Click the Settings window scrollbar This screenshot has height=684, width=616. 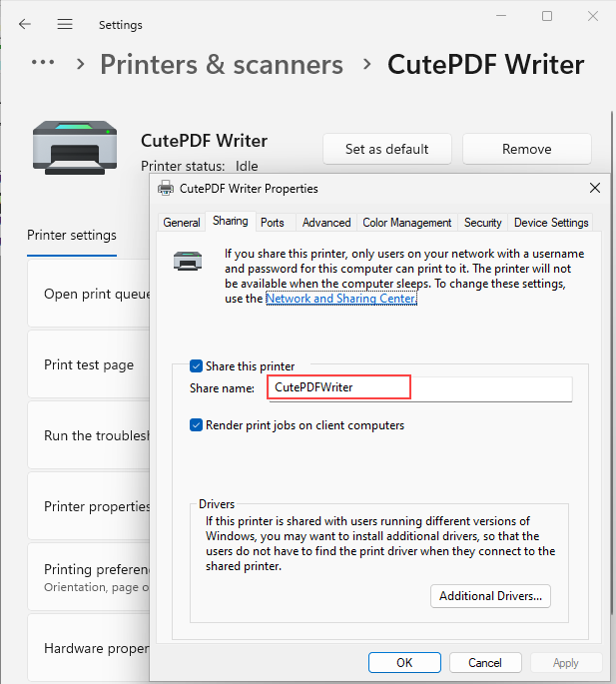point(612,362)
